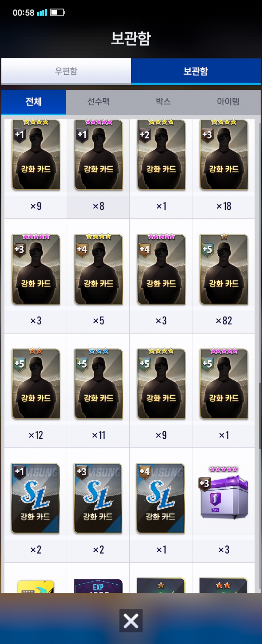Tap the EXP item card

point(98,586)
